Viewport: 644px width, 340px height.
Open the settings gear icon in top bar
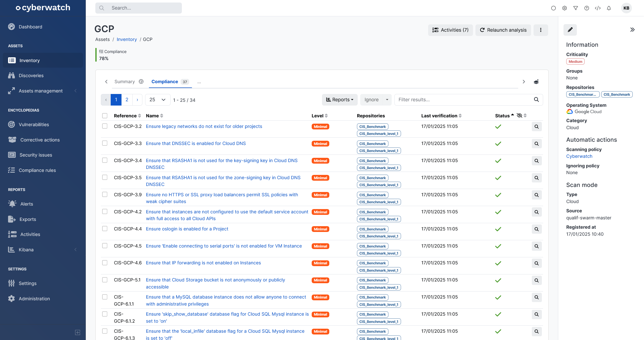pos(565,8)
